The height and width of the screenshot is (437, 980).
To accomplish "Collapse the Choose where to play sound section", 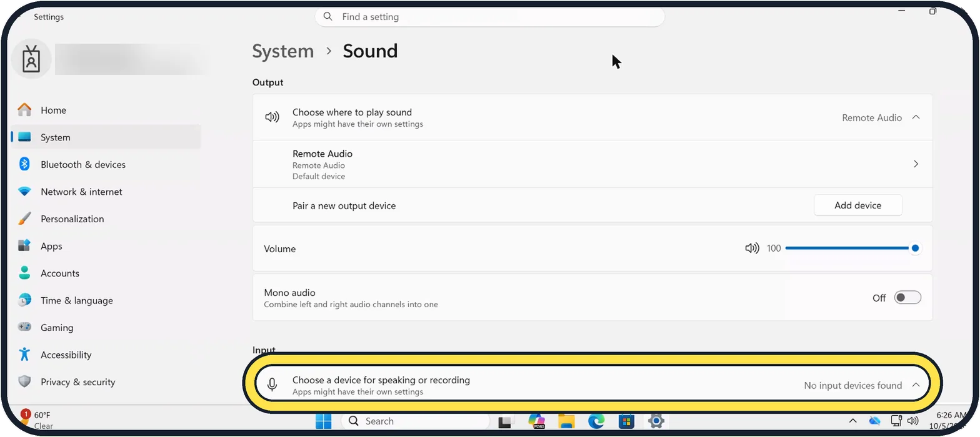I will click(x=916, y=117).
